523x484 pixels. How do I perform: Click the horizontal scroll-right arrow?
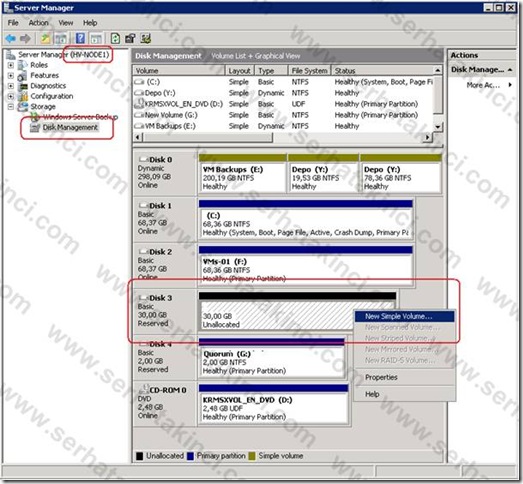pos(428,137)
